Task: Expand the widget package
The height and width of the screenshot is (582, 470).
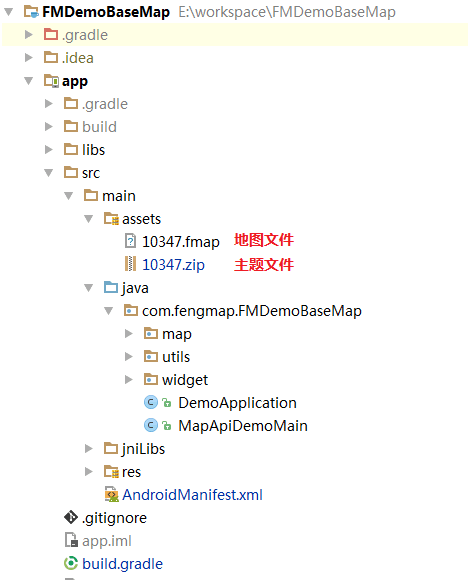Action: pyautogui.click(x=129, y=379)
